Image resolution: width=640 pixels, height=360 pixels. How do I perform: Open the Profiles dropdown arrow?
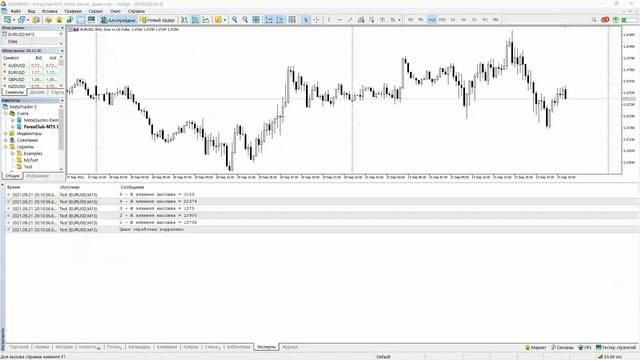coord(28,20)
